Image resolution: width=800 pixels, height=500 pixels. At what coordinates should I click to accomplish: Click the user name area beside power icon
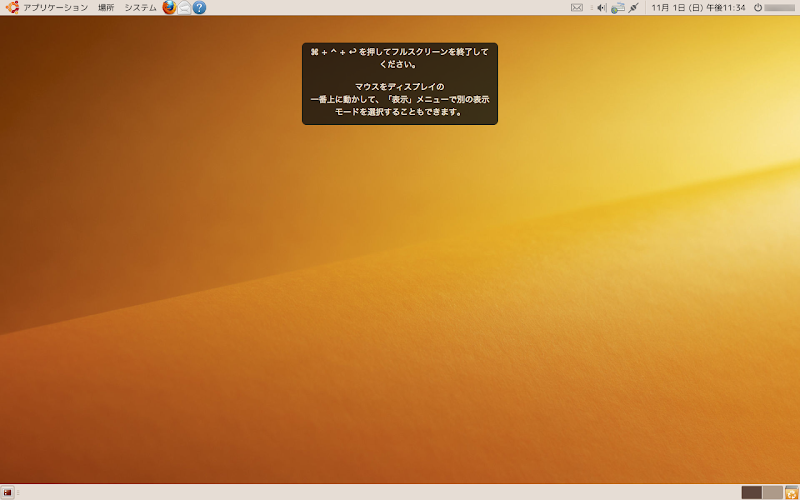pyautogui.click(x=780, y=8)
